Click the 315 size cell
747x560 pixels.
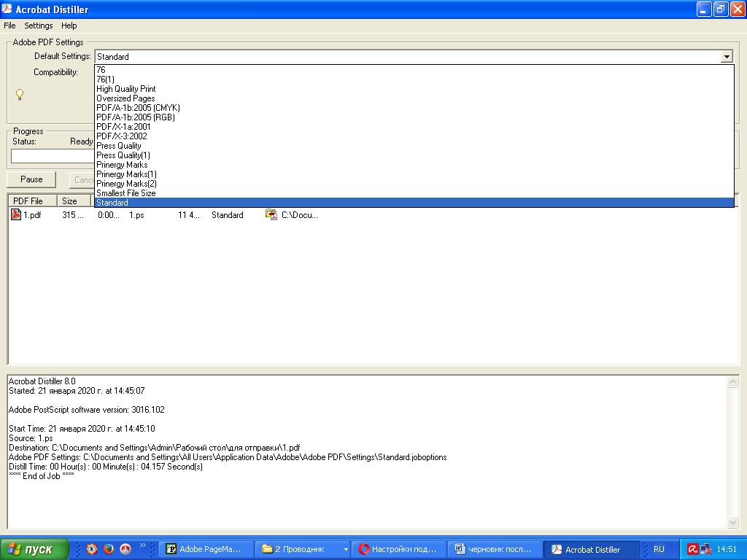coord(73,215)
